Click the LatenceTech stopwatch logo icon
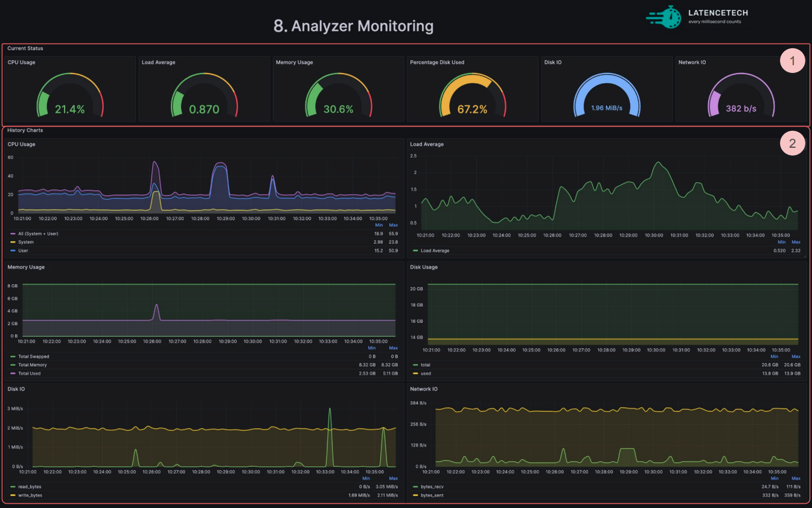 point(663,17)
